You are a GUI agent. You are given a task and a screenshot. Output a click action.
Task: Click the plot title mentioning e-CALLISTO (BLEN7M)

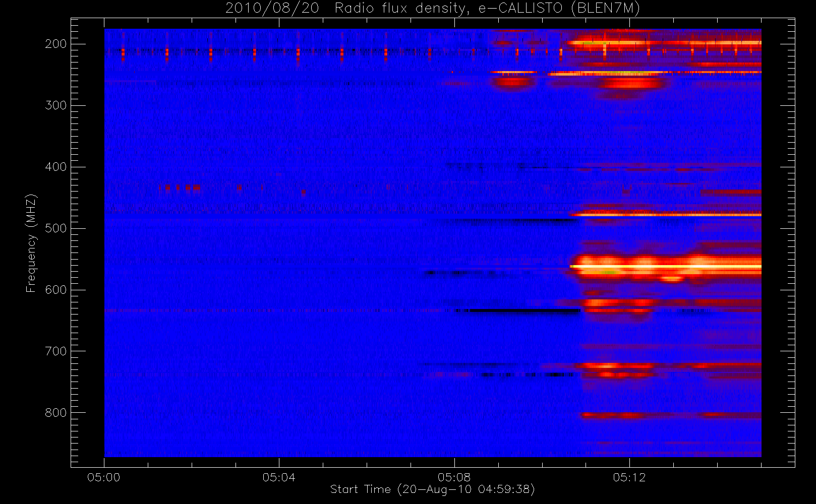[433, 8]
